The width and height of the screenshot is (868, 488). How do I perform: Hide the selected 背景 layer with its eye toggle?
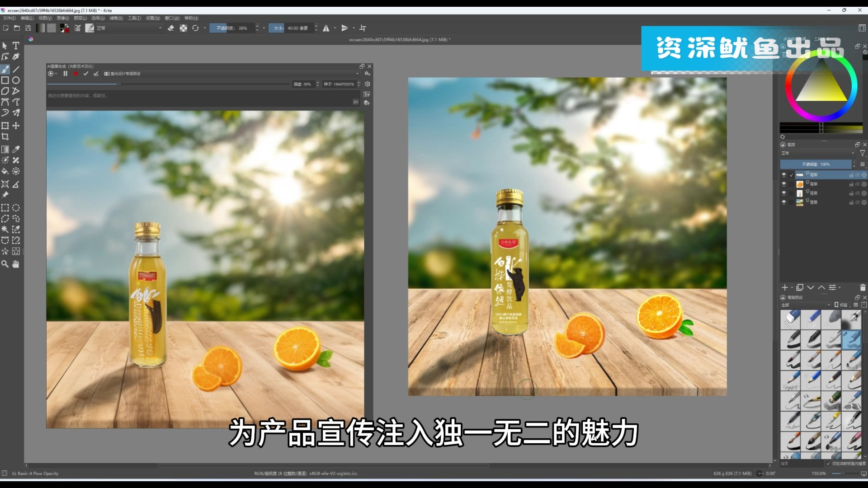pos(784,175)
